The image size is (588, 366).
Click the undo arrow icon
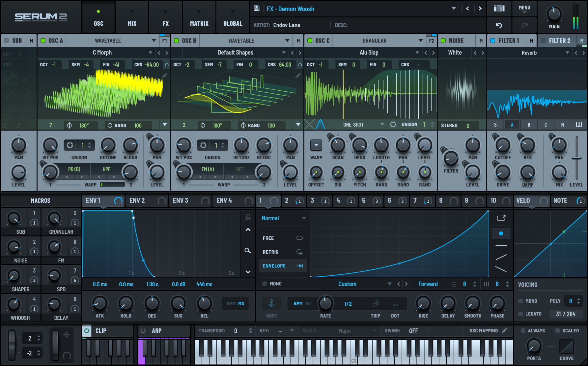pyautogui.click(x=499, y=25)
